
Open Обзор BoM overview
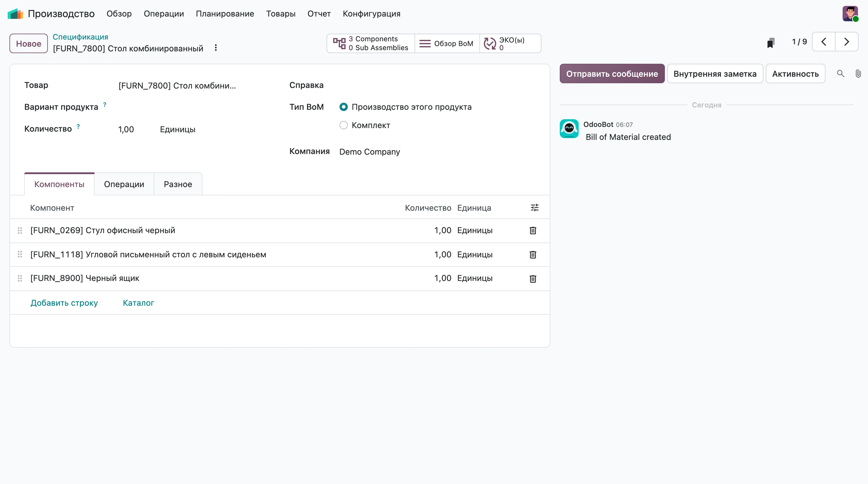[x=447, y=43]
